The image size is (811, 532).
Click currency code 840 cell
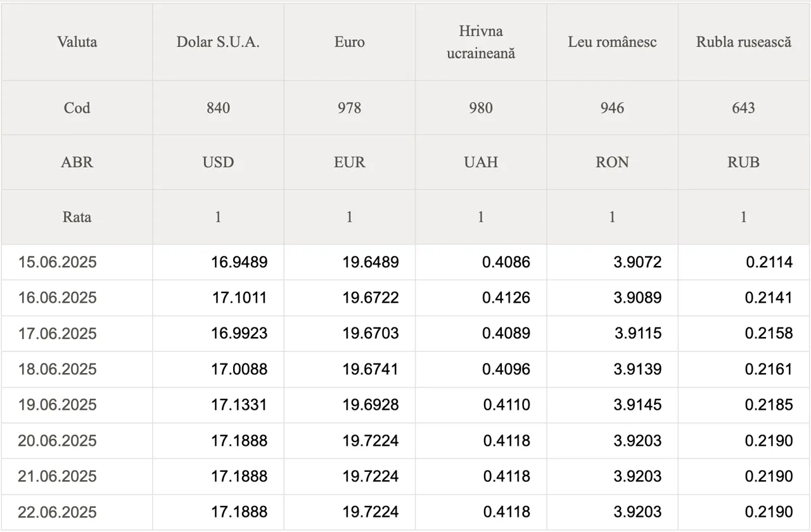pyautogui.click(x=218, y=108)
